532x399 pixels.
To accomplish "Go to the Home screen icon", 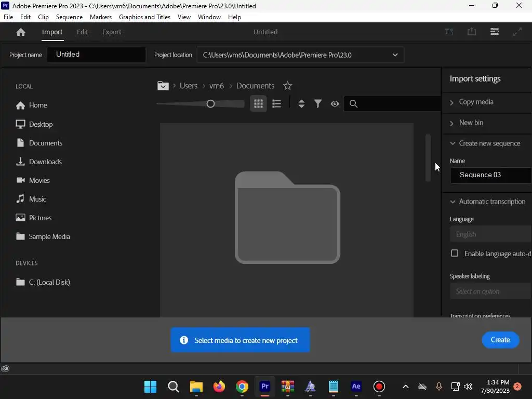I will click(21, 32).
